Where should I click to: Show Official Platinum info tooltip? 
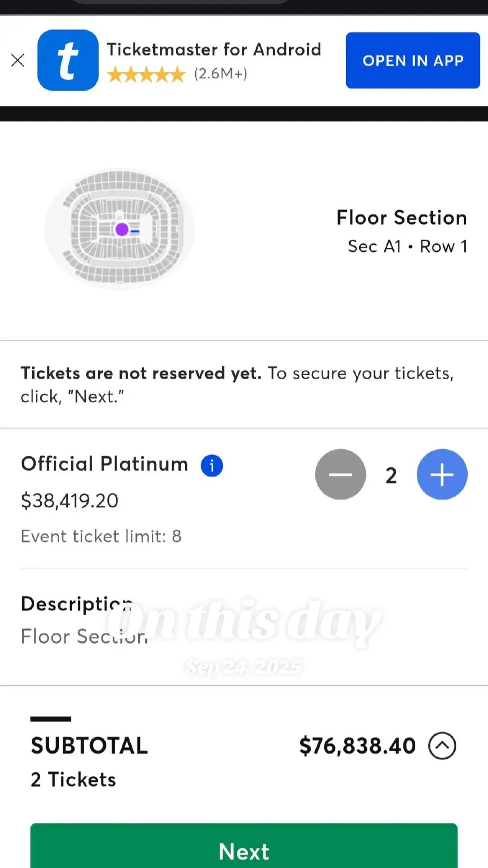[212, 465]
